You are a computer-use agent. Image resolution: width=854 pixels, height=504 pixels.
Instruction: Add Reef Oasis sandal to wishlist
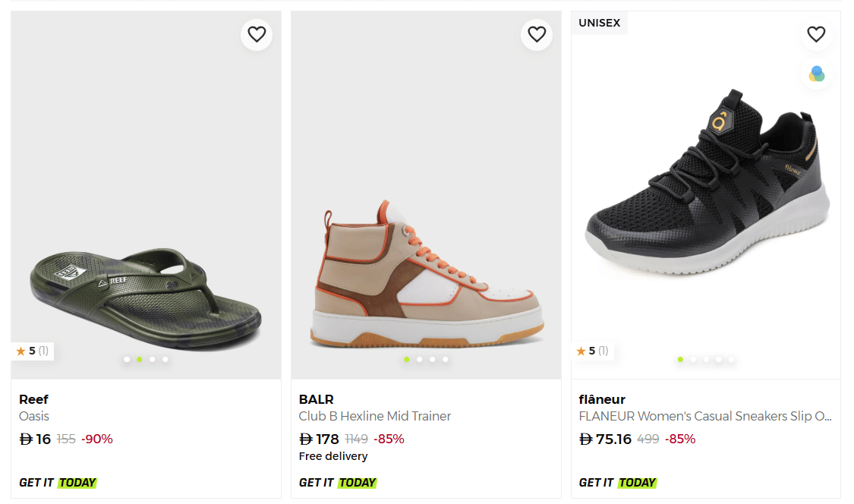click(x=257, y=34)
